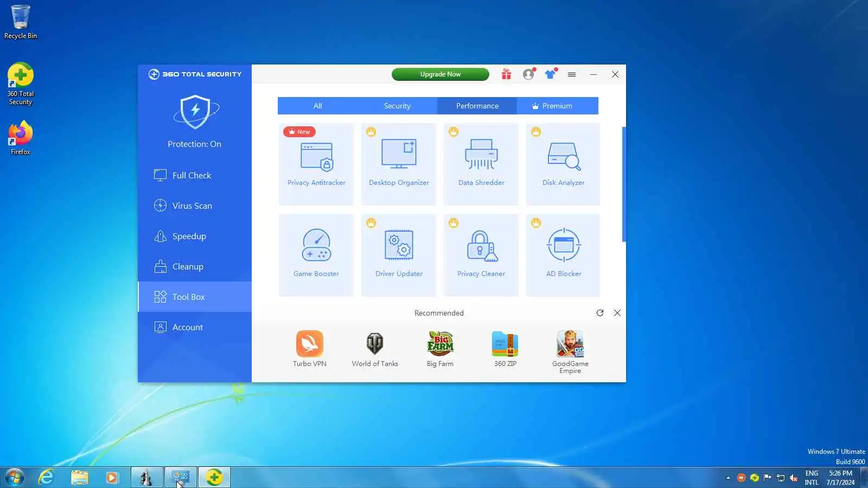Open the user profile avatar icon

point(528,74)
